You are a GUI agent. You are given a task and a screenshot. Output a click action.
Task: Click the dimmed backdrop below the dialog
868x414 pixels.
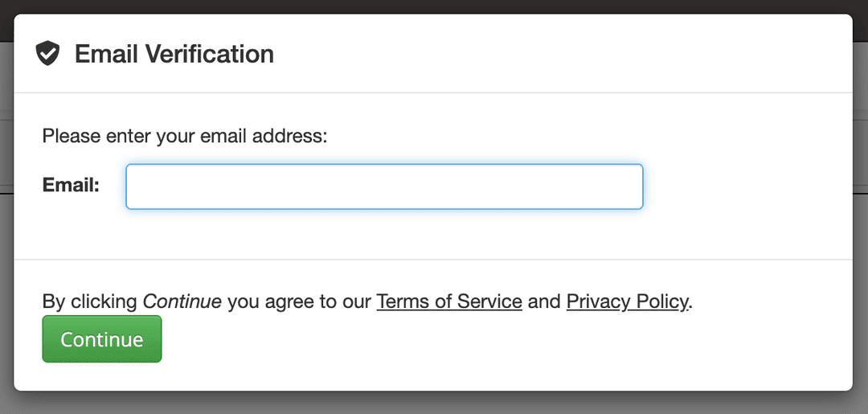coord(434,404)
